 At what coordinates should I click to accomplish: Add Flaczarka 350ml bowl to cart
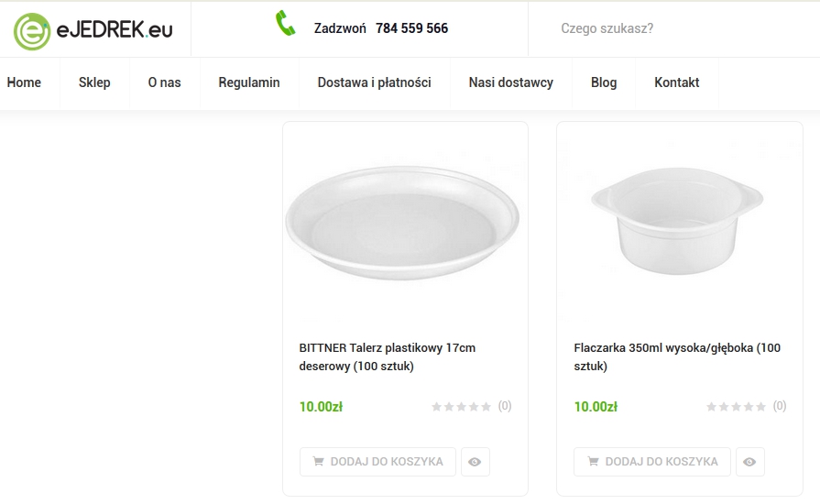click(652, 462)
